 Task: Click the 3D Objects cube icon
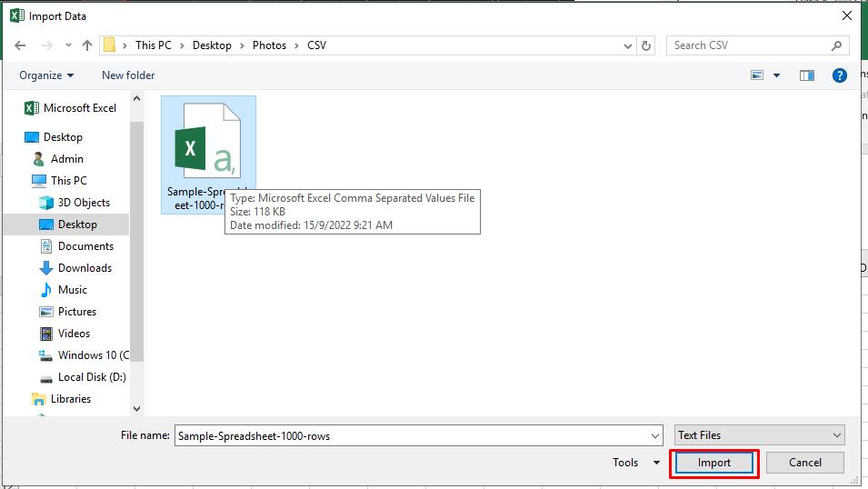click(x=46, y=203)
